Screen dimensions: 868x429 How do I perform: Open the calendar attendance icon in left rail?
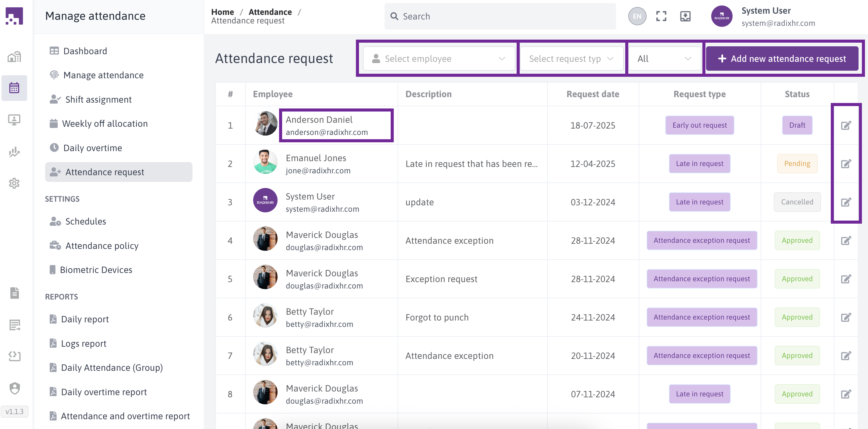coord(14,88)
